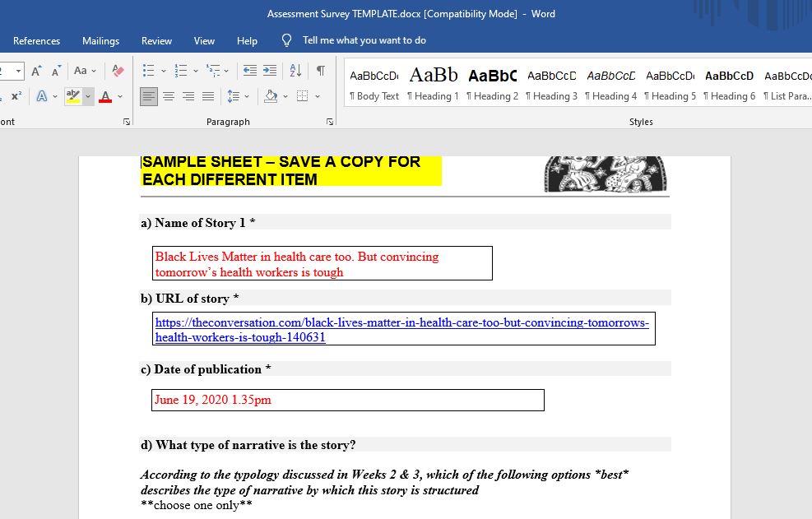The image size is (812, 519).
Task: Apply a multilevel list
Action: point(213,71)
